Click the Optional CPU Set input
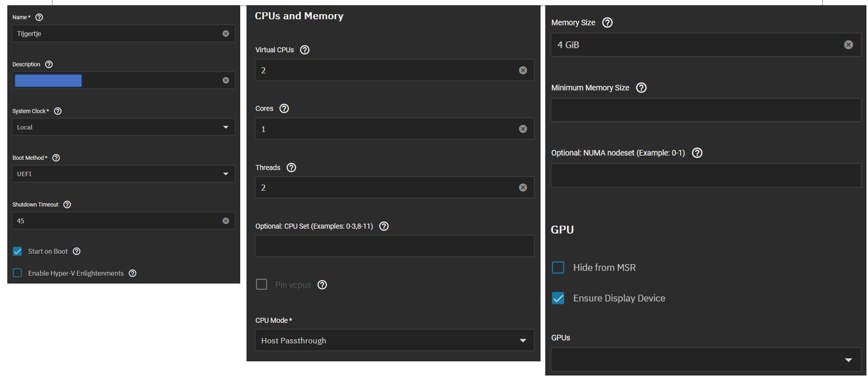 point(395,246)
